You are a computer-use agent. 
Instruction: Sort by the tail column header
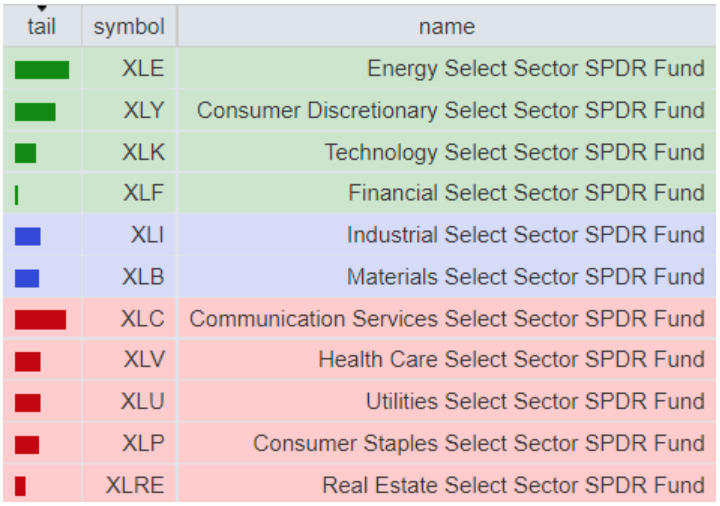42,27
